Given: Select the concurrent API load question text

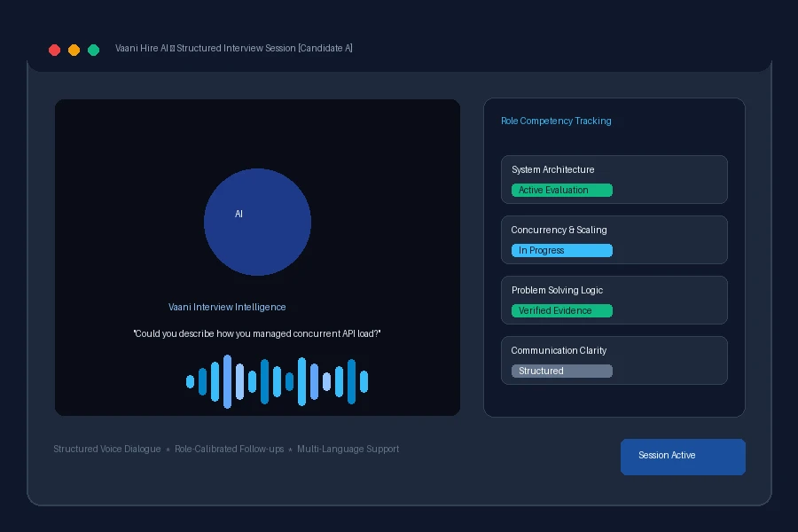Looking at the screenshot, I should [x=257, y=333].
